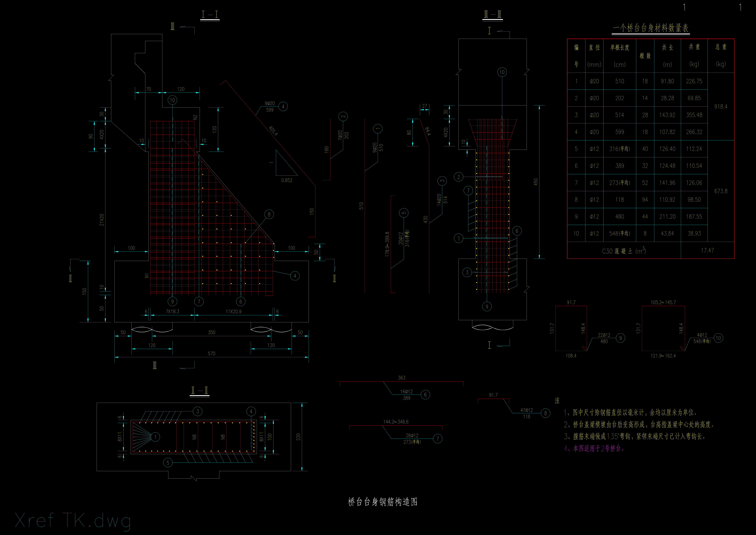Screen dimensions: 756x535
Task: Click total length value 211.20
Action: click(667, 217)
